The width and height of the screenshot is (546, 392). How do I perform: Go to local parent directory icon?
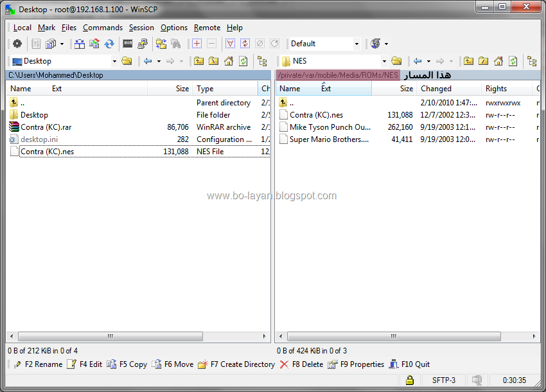pyautogui.click(x=199, y=61)
